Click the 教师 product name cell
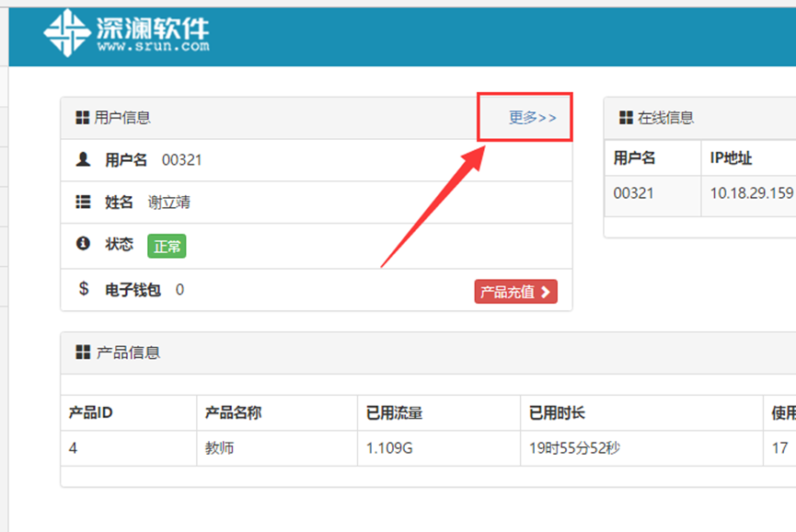This screenshot has width=796, height=532. pyautogui.click(x=220, y=448)
